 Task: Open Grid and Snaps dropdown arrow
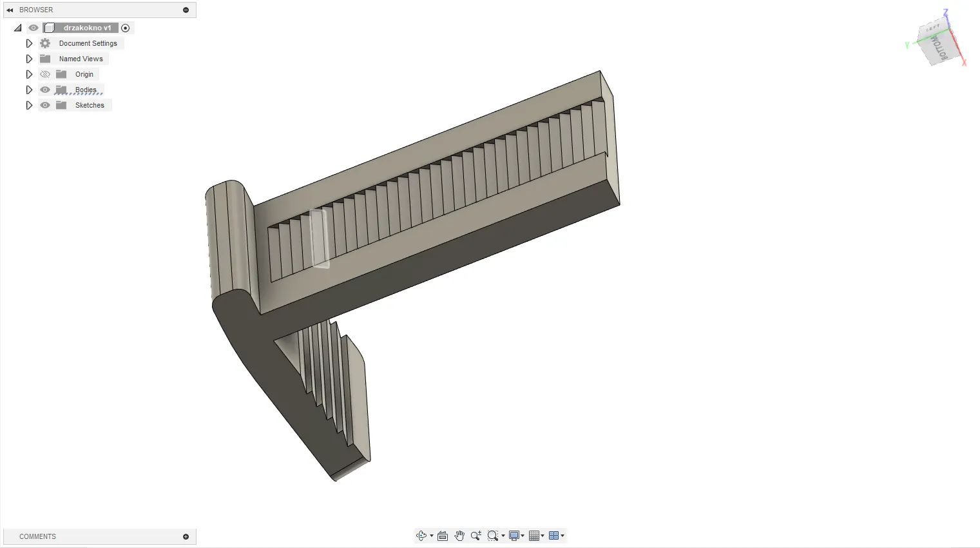click(543, 536)
